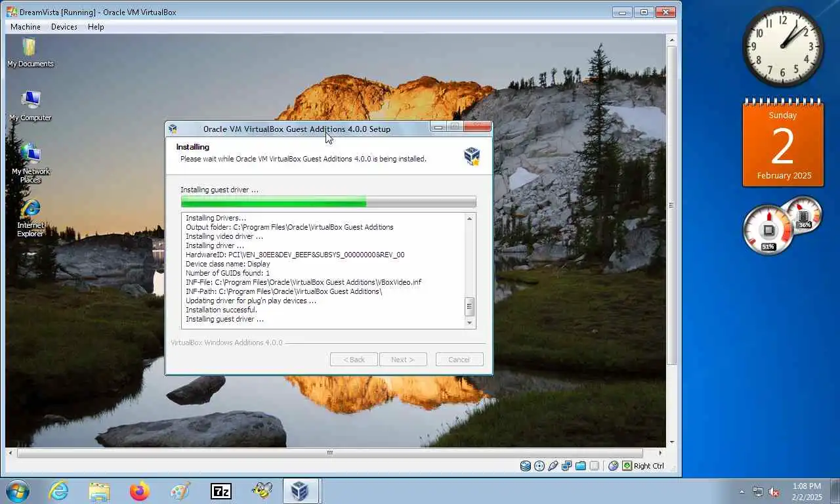Image resolution: width=840 pixels, height=504 pixels.
Task: Click the install log scroll up arrow
Action: [469, 219]
